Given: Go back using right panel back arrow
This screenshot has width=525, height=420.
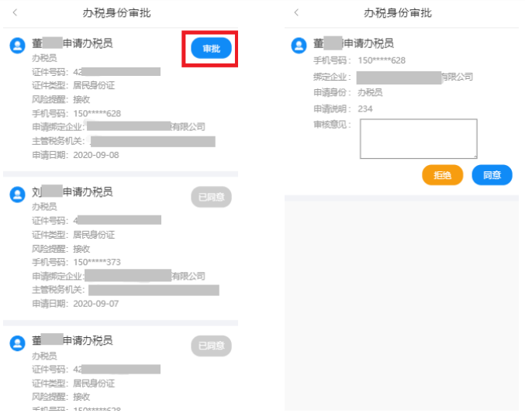Looking at the screenshot, I should (x=296, y=12).
